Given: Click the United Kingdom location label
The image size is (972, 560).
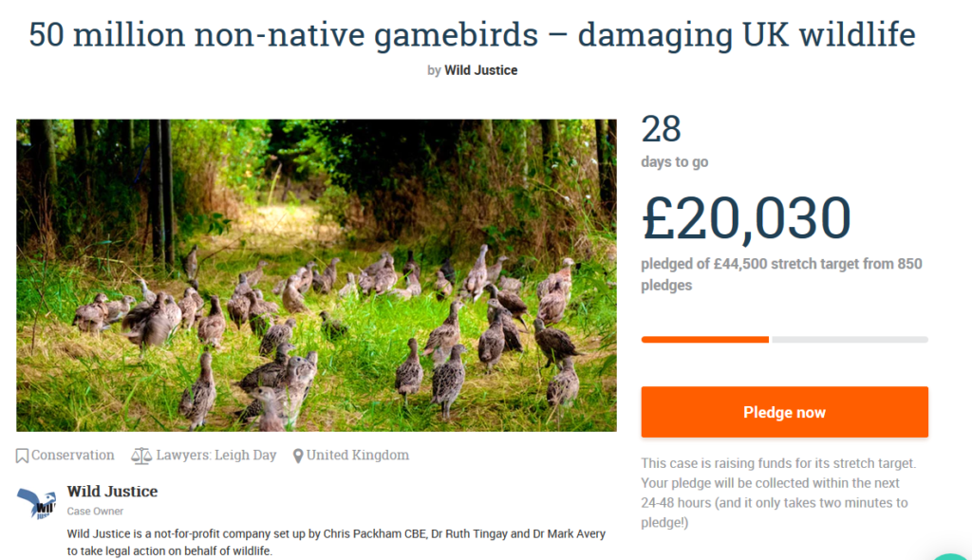Looking at the screenshot, I should 358,456.
